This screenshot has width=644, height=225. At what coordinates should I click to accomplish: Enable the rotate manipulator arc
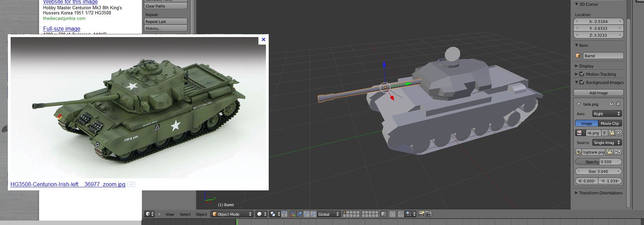(x=306, y=214)
